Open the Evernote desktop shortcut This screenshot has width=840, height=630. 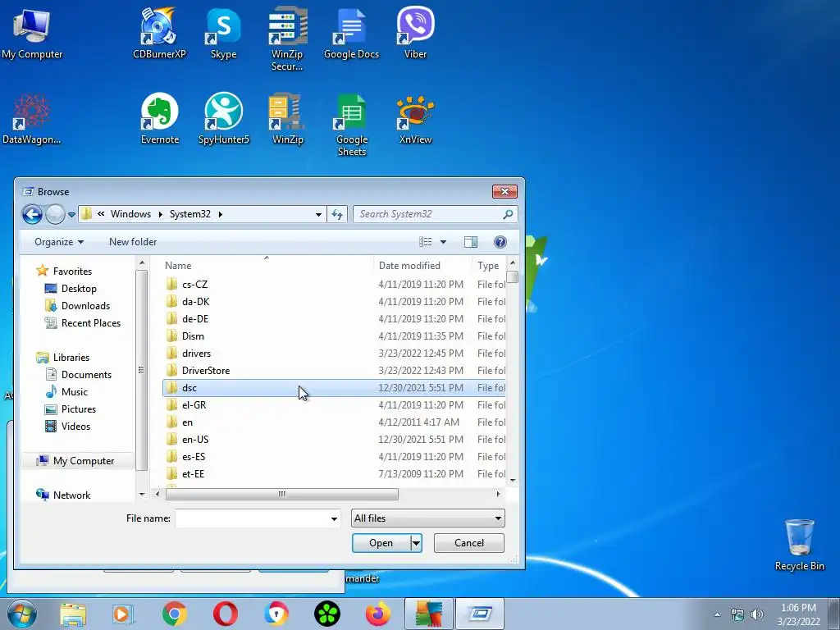(160, 118)
